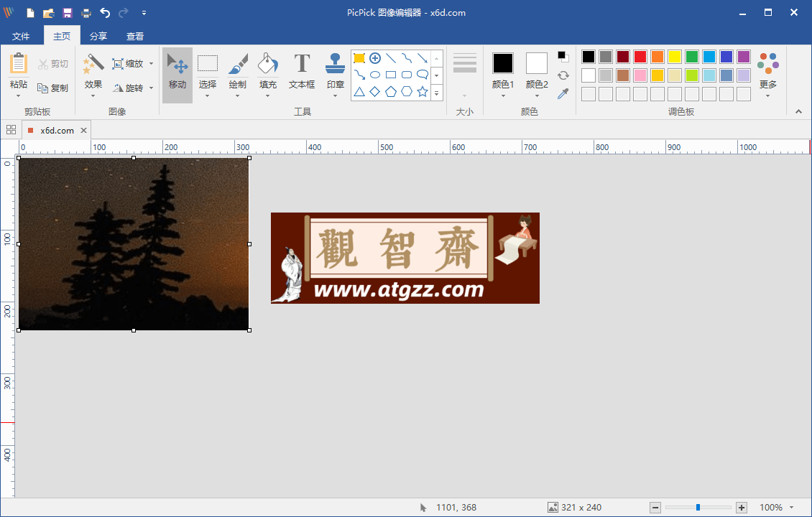The width and height of the screenshot is (812, 517).
Task: Open the 文件 menu
Action: (x=21, y=36)
